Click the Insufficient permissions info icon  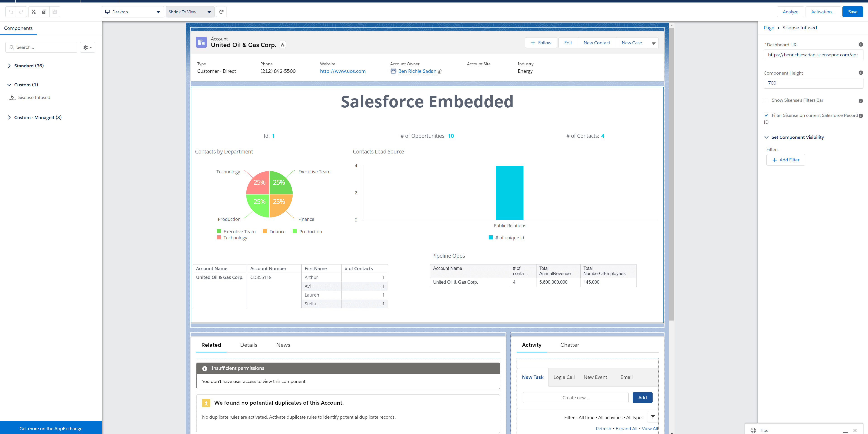point(205,368)
